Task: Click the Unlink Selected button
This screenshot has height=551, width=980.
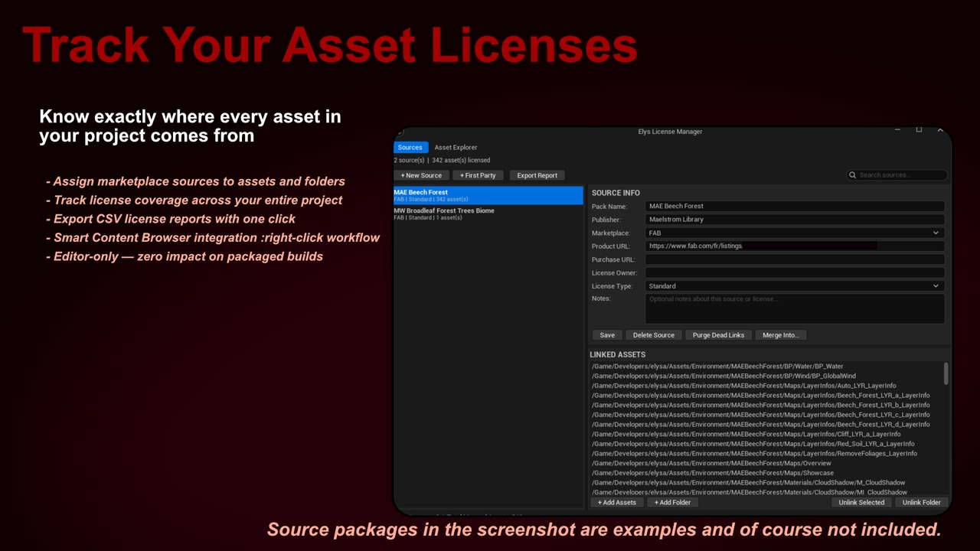Action: [x=861, y=503]
